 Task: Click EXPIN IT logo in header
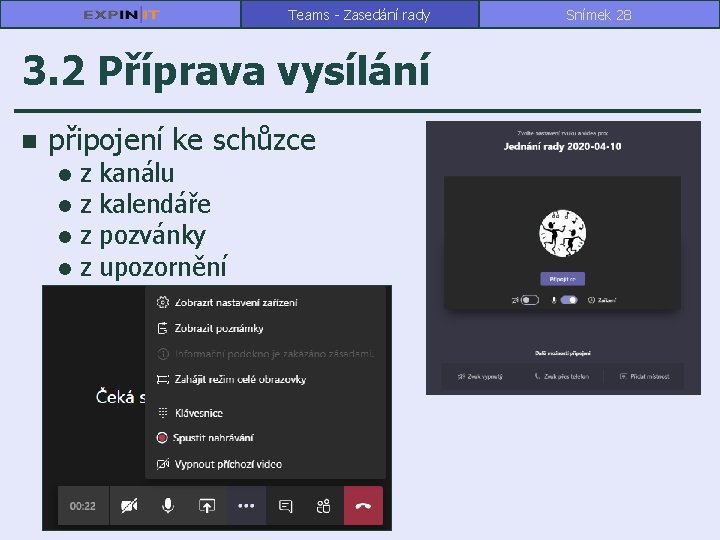tap(121, 15)
